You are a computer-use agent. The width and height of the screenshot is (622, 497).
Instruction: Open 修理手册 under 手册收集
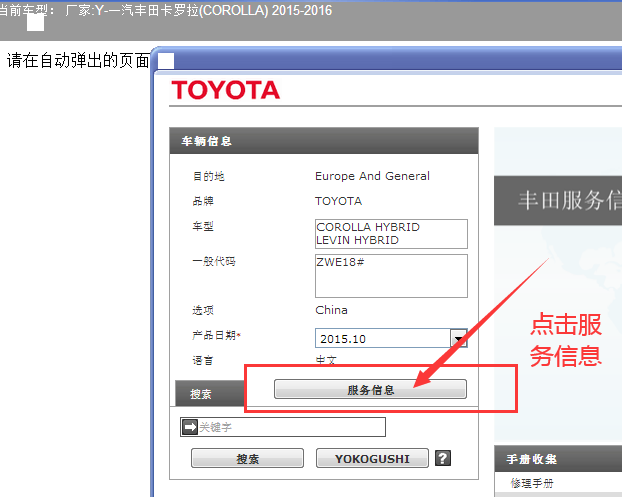pyautogui.click(x=532, y=483)
